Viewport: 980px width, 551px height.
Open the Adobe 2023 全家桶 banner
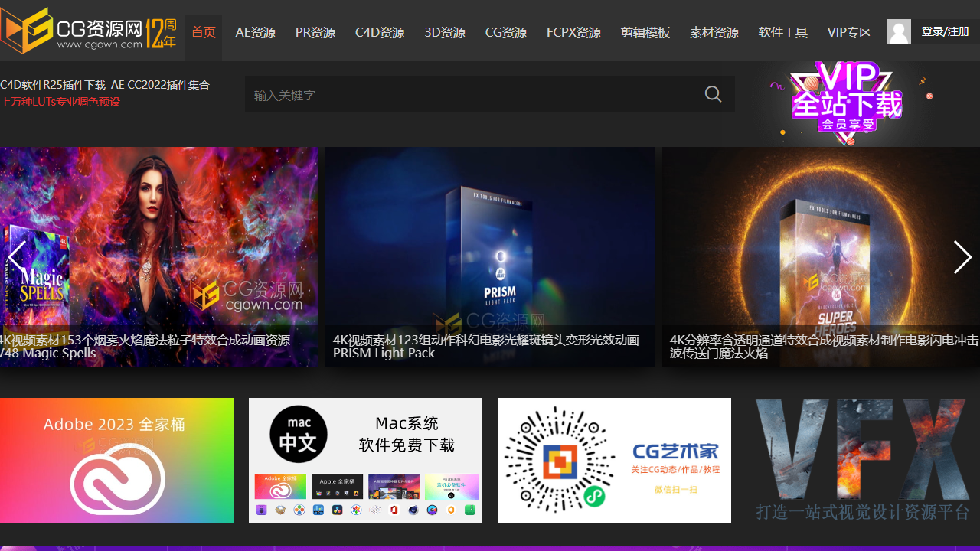click(x=116, y=460)
